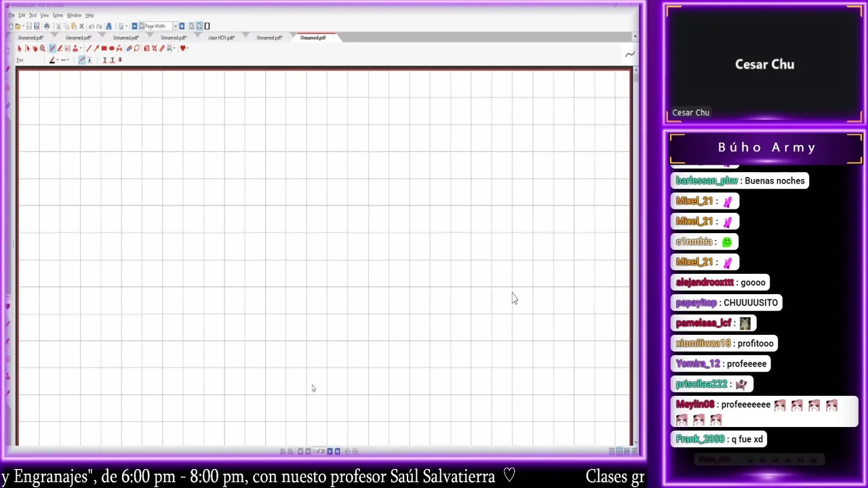
Task: Click the Undo arrow
Action: click(91, 26)
